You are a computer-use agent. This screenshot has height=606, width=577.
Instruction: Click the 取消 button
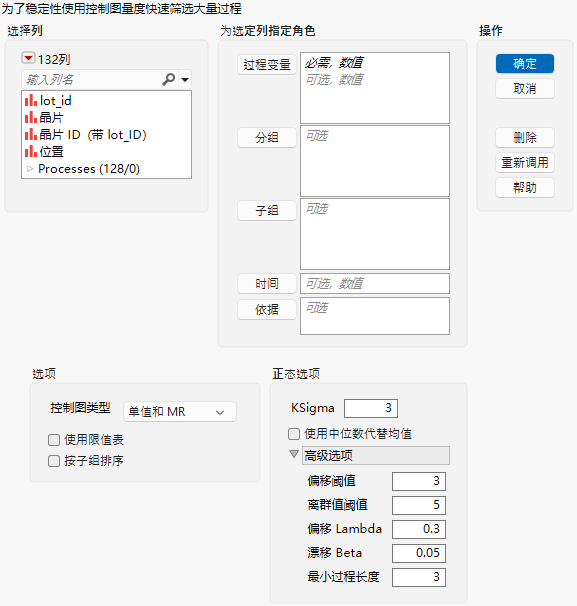(525, 89)
